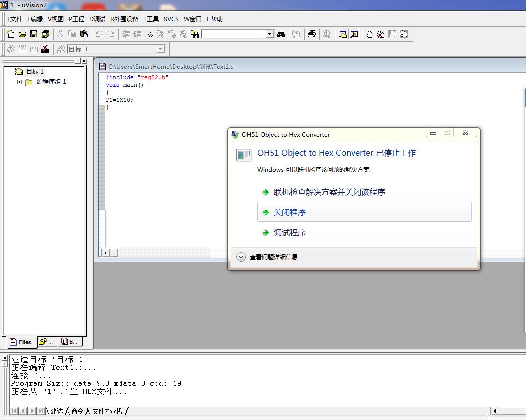Create a new file from the toolbar
Viewport: 526px width, 420px height.
click(x=11, y=34)
